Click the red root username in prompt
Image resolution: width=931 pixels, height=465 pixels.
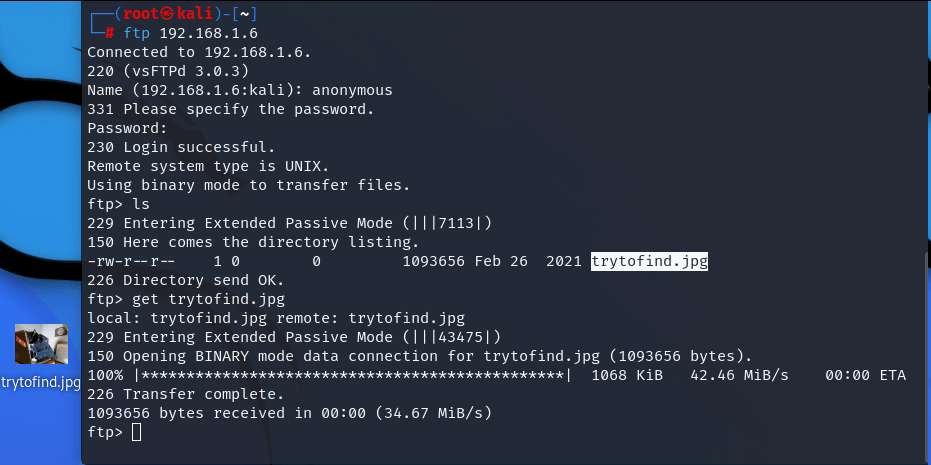click(x=141, y=14)
